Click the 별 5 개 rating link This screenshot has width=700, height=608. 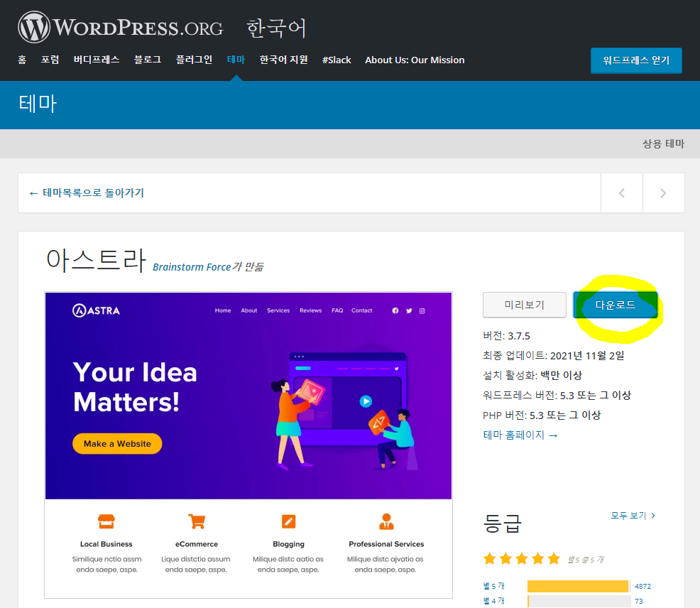tap(493, 586)
